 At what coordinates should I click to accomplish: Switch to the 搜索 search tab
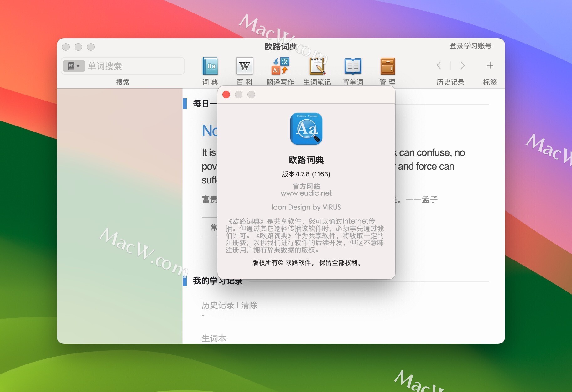[122, 82]
